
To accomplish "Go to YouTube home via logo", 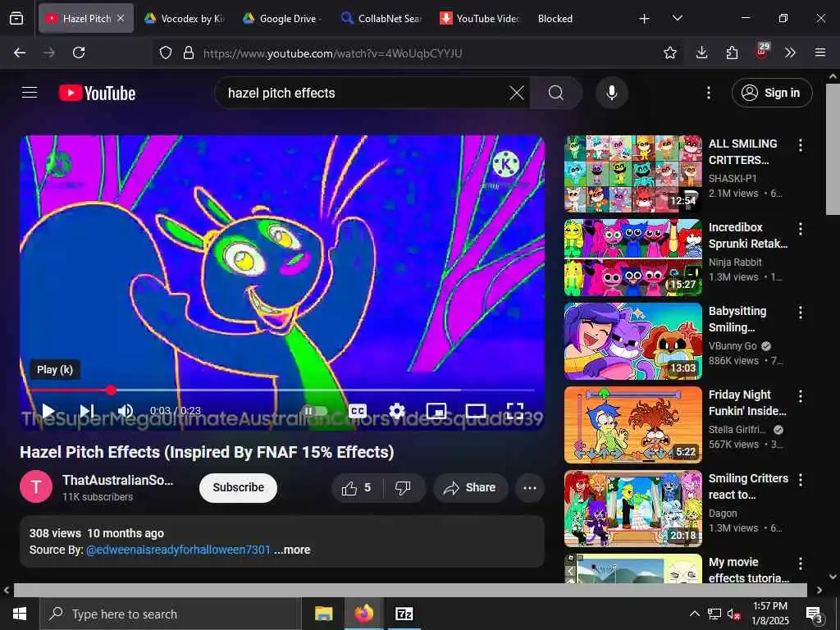I will tap(97, 93).
